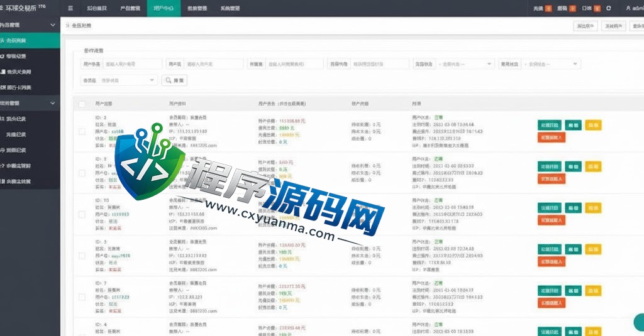Open the dropdown in the second filter row
The image size is (644, 336).
coord(127,80)
